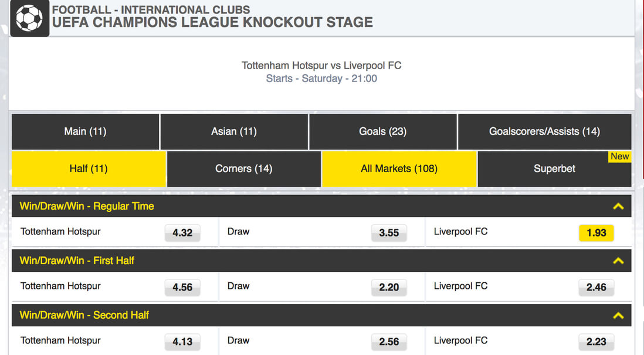Viewport: 644px width, 355px height.
Task: Choose first half Tottenham odds 4.56
Action: point(182,287)
